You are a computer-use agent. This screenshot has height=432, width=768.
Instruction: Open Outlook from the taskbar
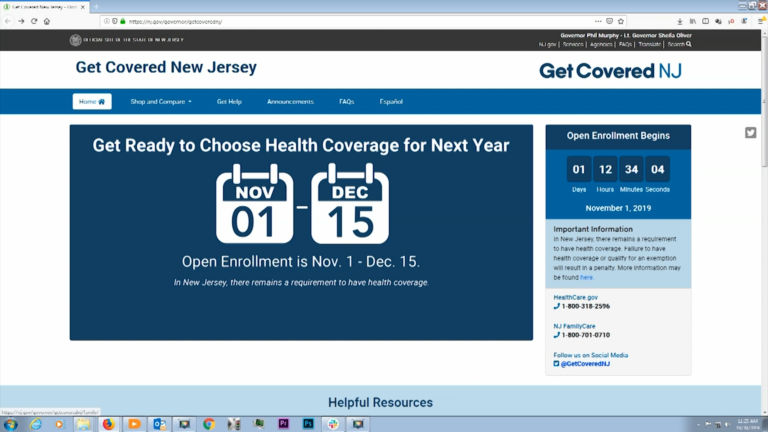tap(159, 424)
